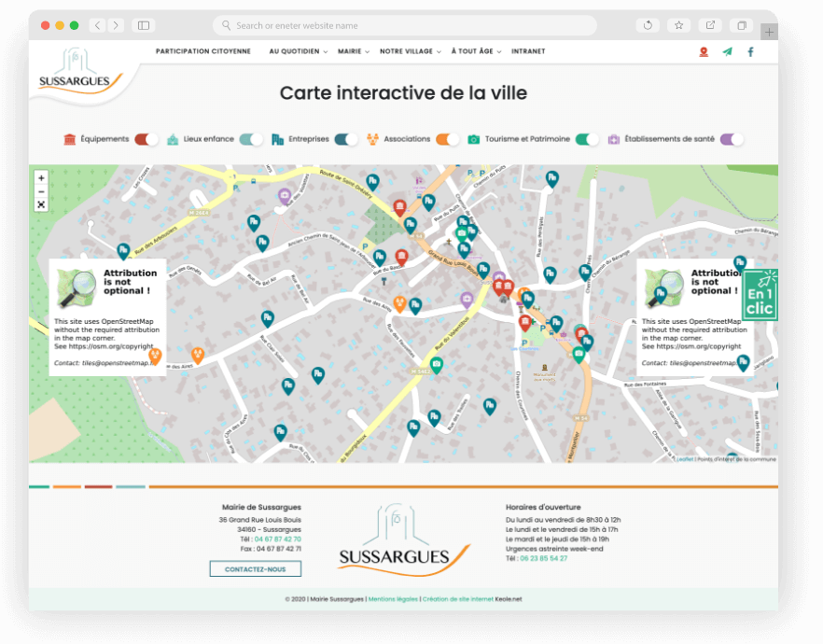Zoom out on the map
The width and height of the screenshot is (823, 644).
[41, 191]
